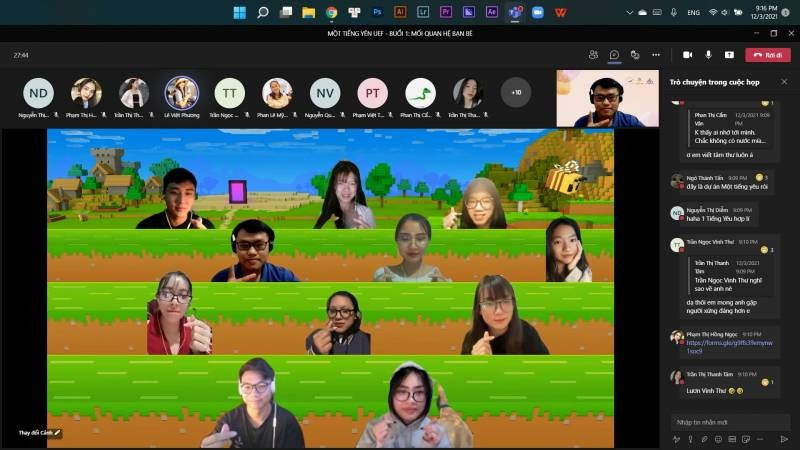The image size is (800, 450).
Task: Open the participants list icon
Action: coord(593,55)
